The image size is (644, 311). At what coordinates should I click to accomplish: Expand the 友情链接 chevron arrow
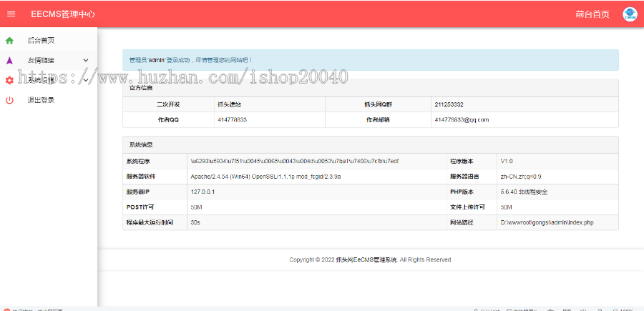(x=86, y=60)
